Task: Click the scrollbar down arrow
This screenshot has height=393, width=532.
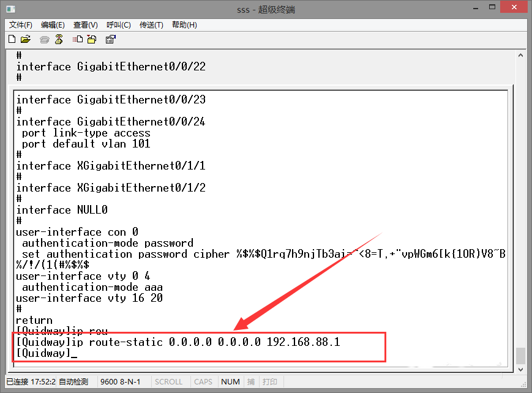Action: [x=521, y=369]
